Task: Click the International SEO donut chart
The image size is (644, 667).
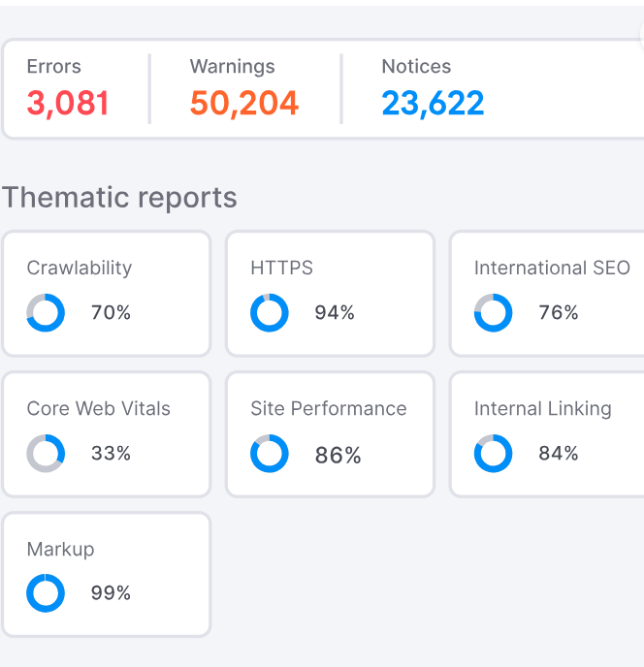Action: (x=493, y=313)
